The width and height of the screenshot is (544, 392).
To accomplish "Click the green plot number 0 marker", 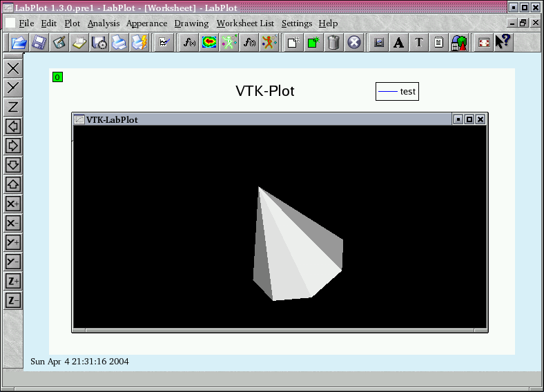I will 57,77.
